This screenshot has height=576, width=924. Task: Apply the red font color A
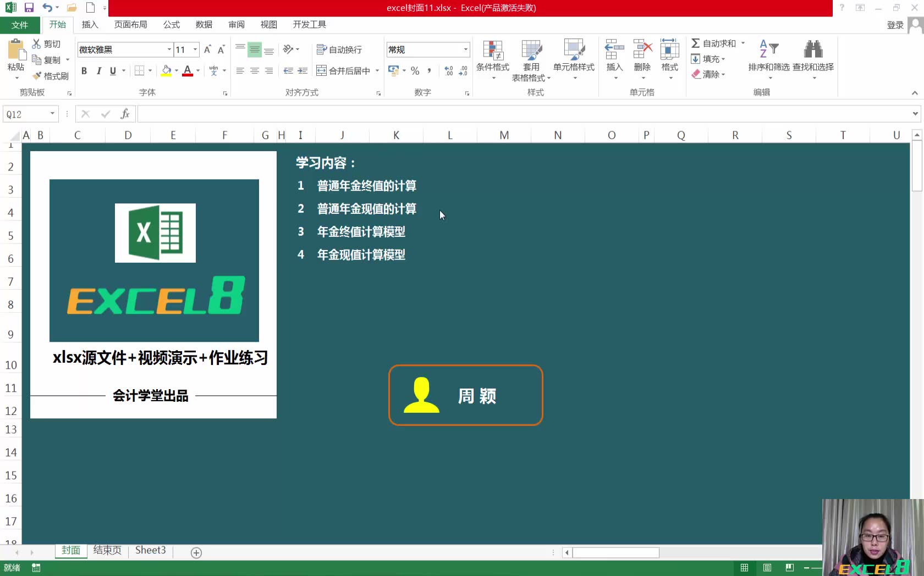coord(188,70)
